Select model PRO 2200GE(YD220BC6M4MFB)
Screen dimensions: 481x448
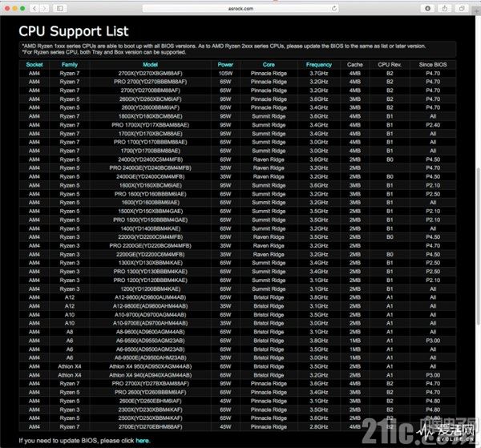151,245
